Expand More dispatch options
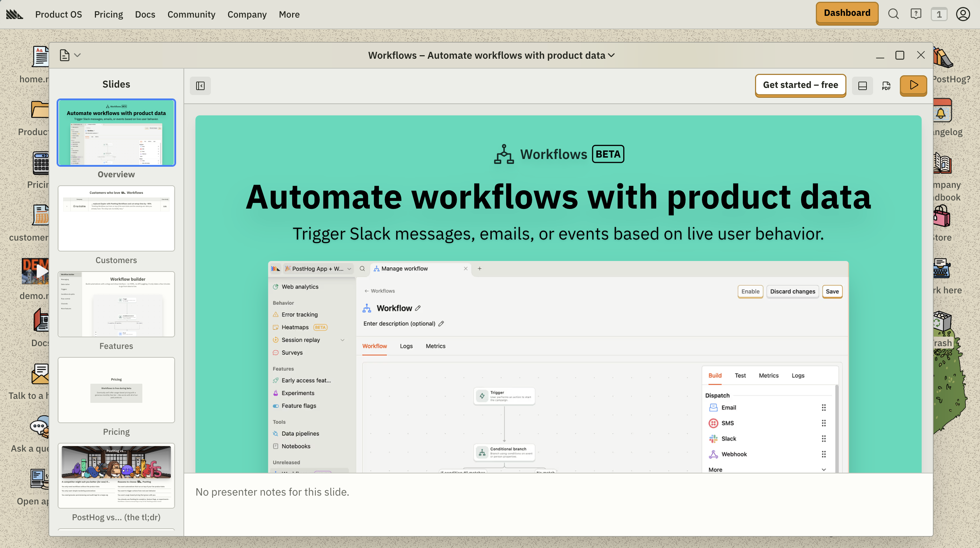 [823, 469]
